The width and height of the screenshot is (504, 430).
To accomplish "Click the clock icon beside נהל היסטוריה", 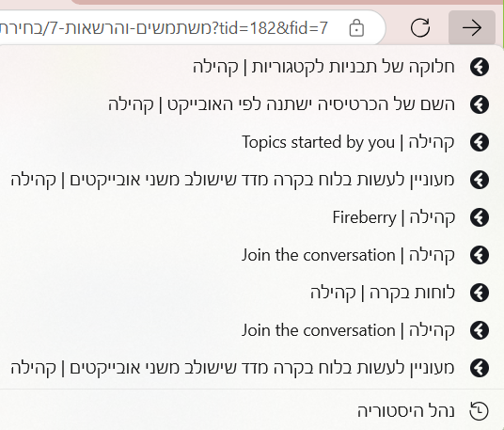I will [x=480, y=410].
